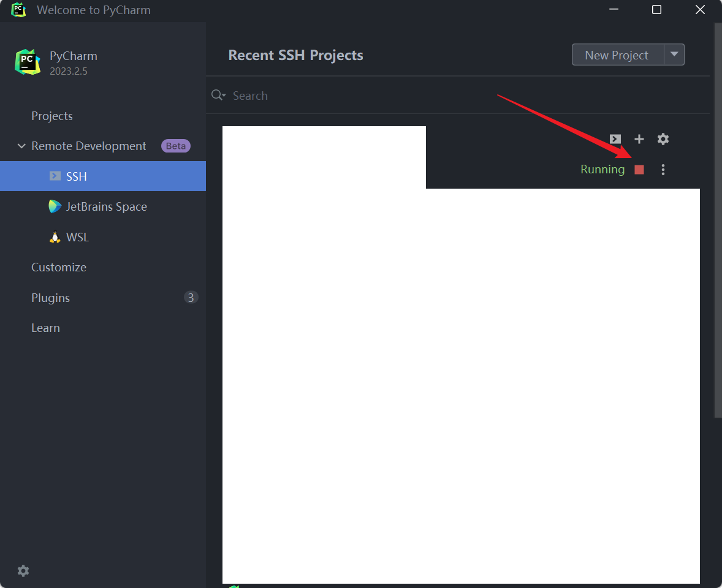Minimize the PyCharm welcome window
The height and width of the screenshot is (588, 722).
pyautogui.click(x=614, y=10)
